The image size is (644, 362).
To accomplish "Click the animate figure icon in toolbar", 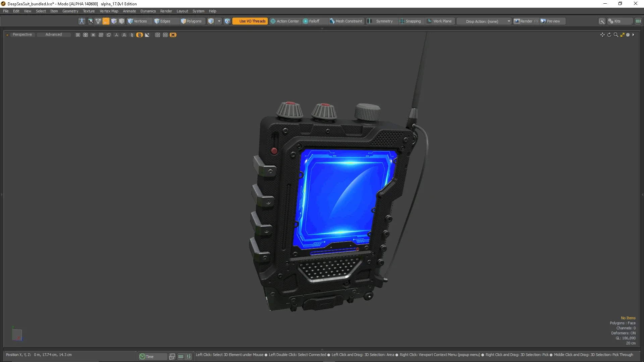I will click(82, 21).
